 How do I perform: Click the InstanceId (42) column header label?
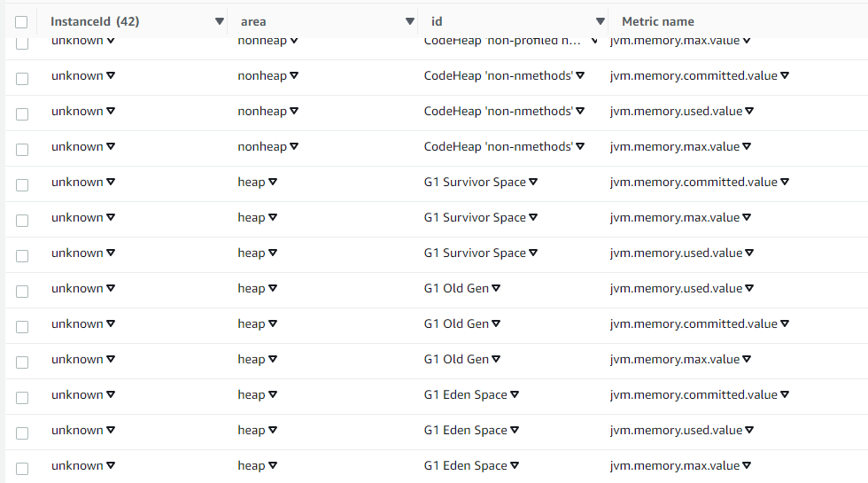click(x=95, y=21)
